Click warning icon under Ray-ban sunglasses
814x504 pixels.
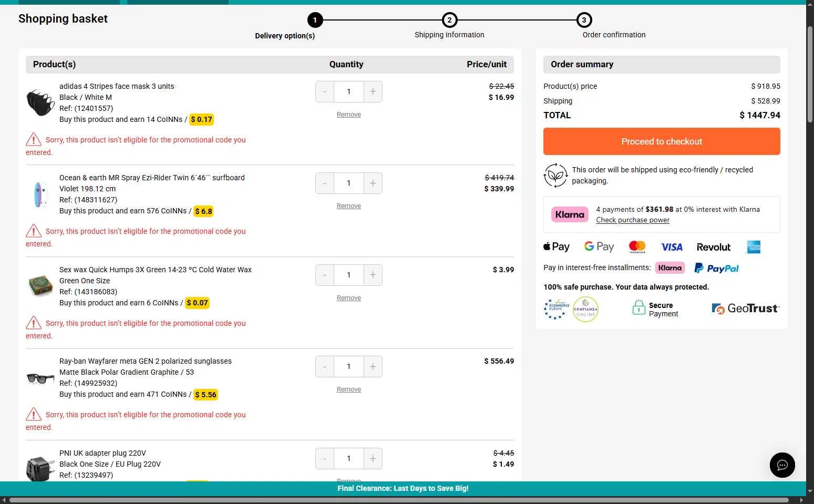[34, 414]
